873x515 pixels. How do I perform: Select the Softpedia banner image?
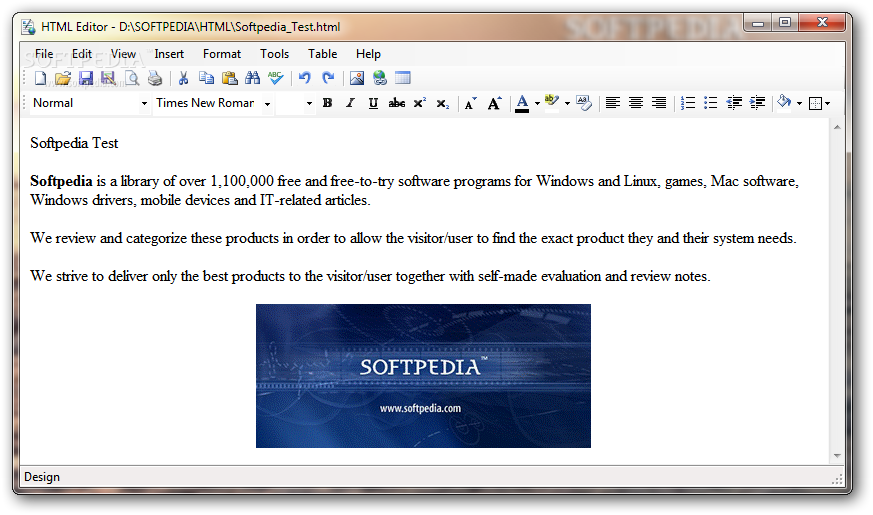pos(423,376)
